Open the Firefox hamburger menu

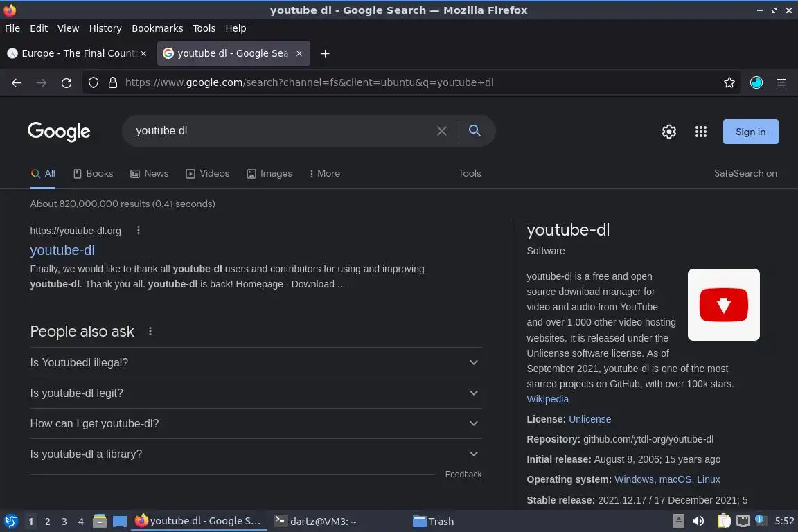coord(781,82)
